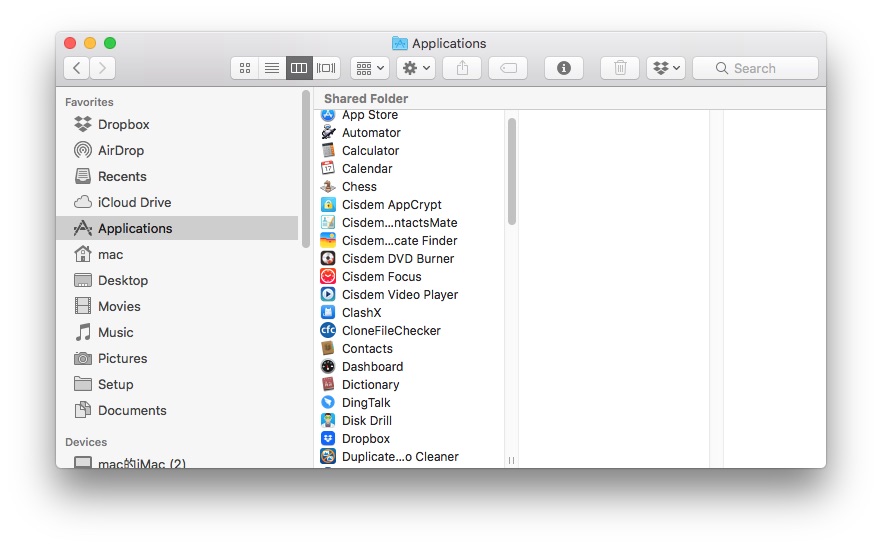Click the ClashX app icon
This screenshot has width=882, height=548.
328,312
